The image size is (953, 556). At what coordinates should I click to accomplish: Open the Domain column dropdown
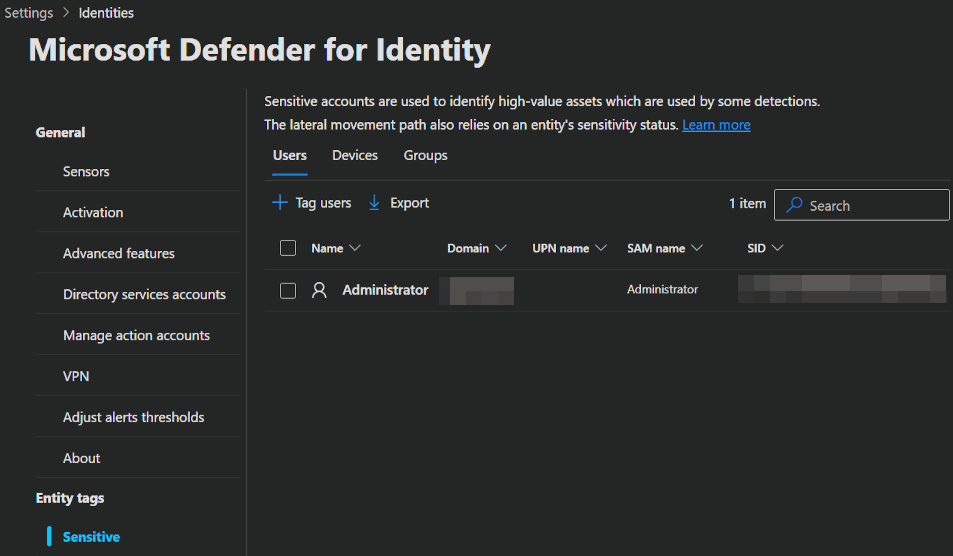click(501, 248)
